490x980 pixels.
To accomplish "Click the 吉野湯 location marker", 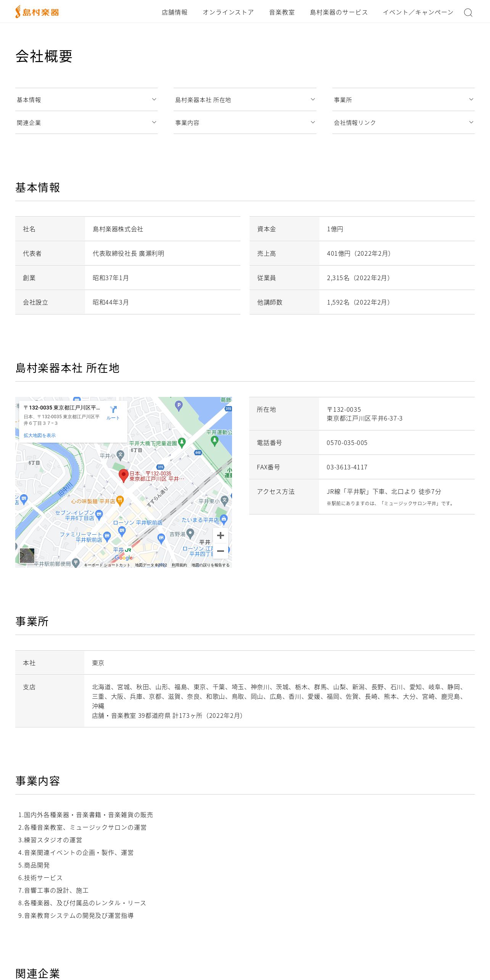I will click(x=190, y=534).
